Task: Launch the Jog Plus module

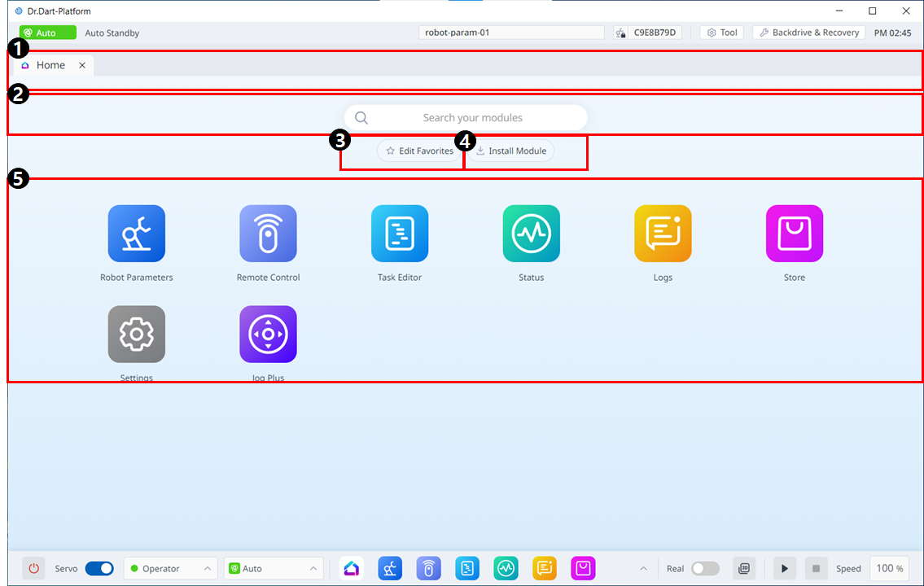Action: point(268,334)
